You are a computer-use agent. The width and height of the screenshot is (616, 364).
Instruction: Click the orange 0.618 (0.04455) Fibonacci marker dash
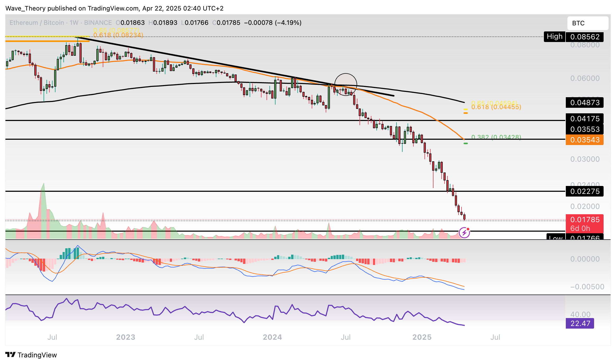(466, 113)
